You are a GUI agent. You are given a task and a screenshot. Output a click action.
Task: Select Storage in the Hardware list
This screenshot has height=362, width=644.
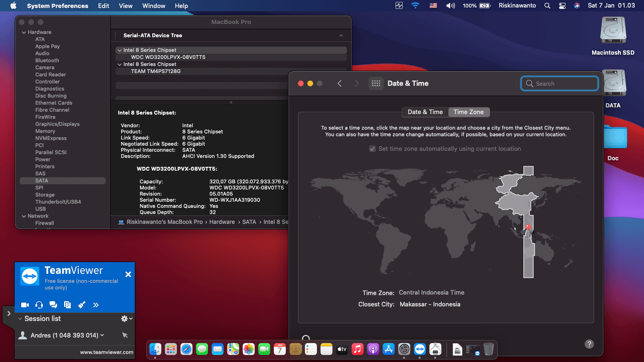pos(45,195)
